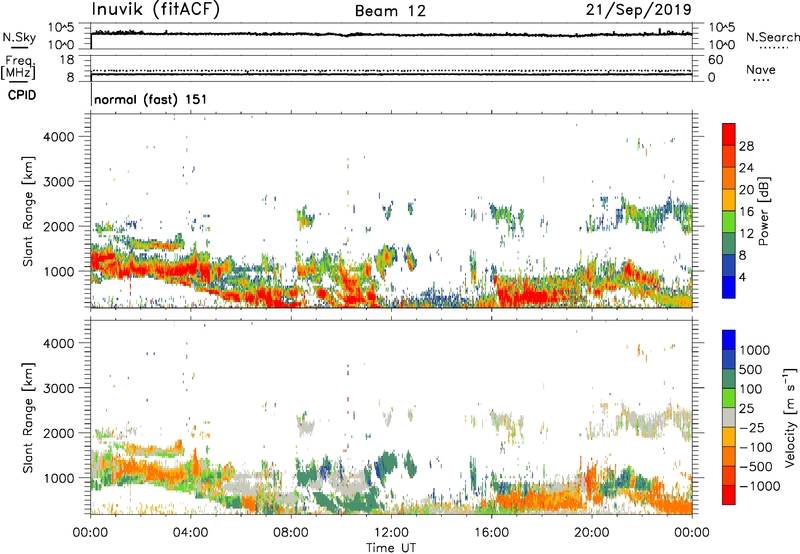Click the "12" label on the power colorbar

click(746, 234)
